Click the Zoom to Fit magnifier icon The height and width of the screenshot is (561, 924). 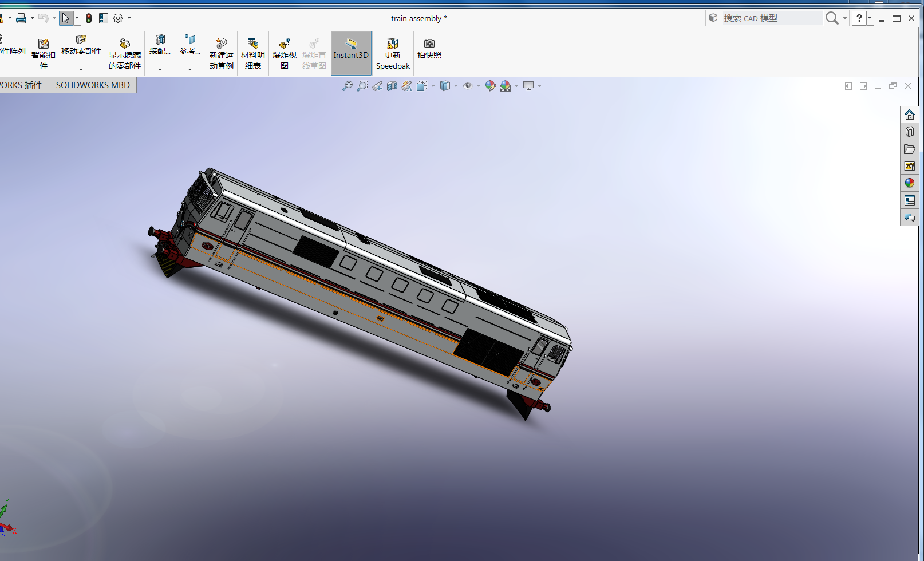[x=347, y=86]
